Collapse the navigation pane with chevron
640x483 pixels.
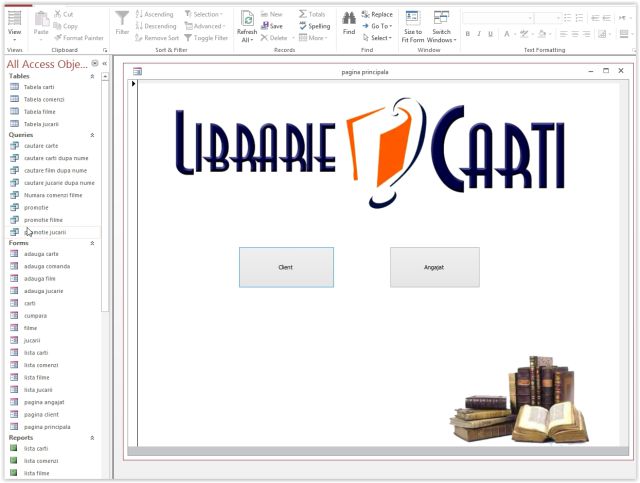105,63
